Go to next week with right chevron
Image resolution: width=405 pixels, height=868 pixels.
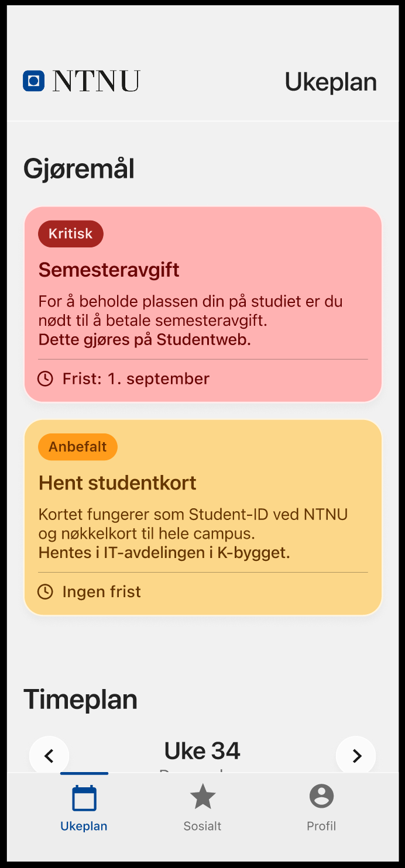356,756
